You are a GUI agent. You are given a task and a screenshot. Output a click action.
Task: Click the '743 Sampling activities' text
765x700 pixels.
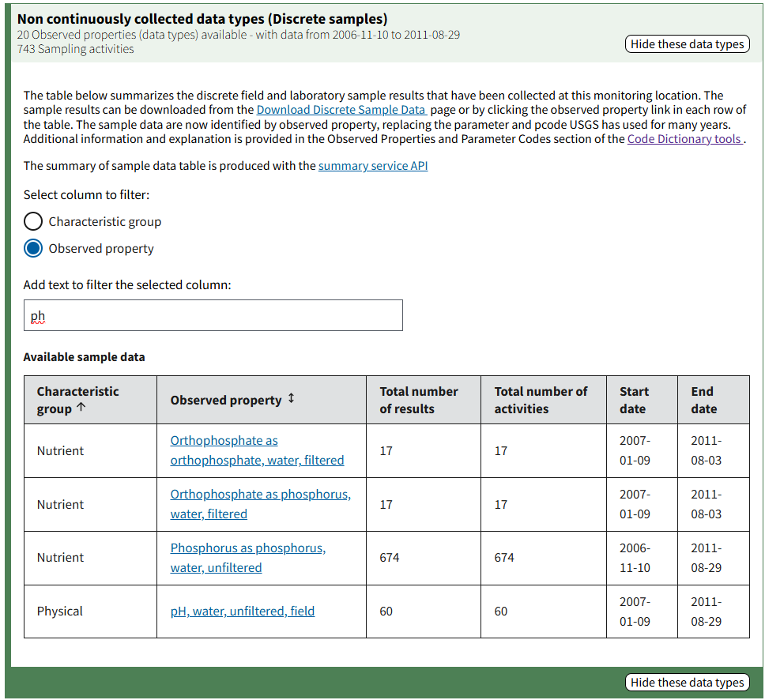coord(75,49)
